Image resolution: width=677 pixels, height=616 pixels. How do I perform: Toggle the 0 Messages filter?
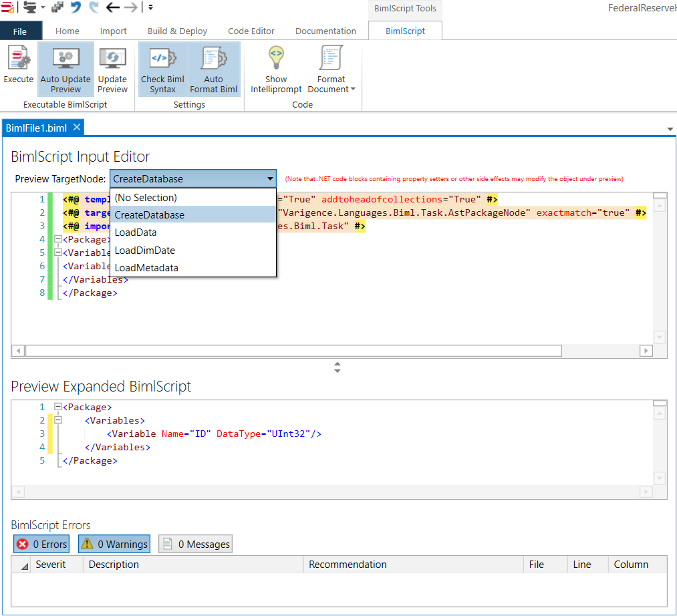pos(194,544)
